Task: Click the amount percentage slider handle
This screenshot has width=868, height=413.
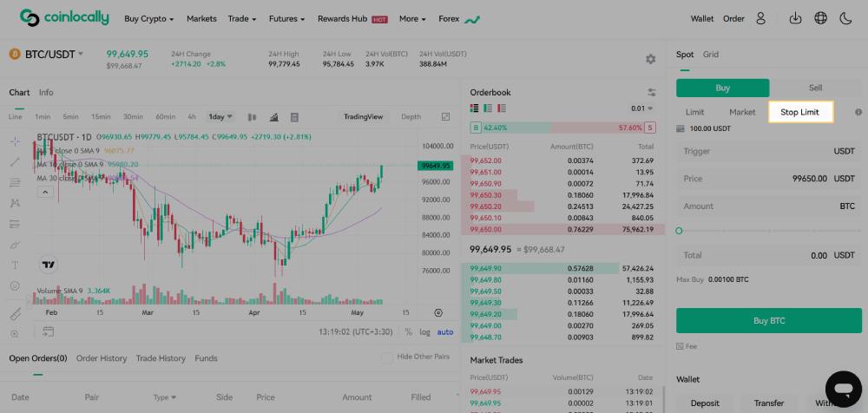Action: (x=680, y=230)
